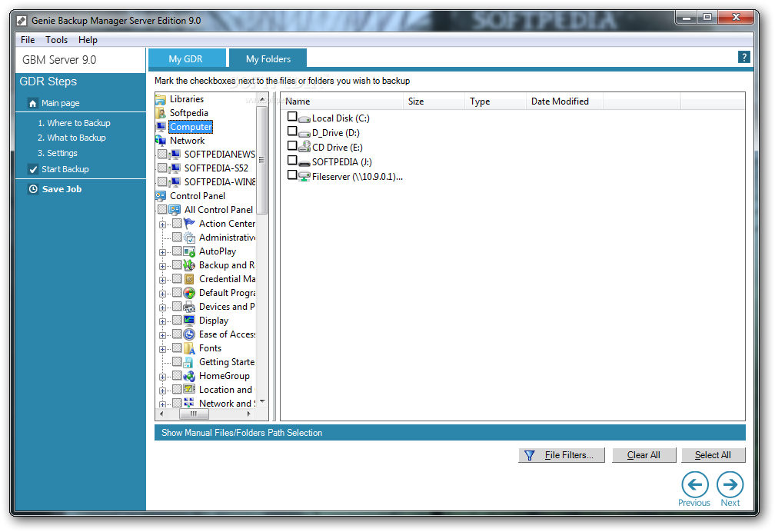Expand the Display tree node
This screenshot has height=532, width=775.
(x=163, y=322)
